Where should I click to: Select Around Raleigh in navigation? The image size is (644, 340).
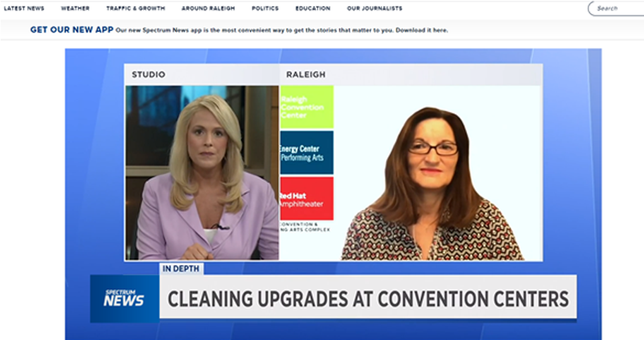tap(208, 8)
